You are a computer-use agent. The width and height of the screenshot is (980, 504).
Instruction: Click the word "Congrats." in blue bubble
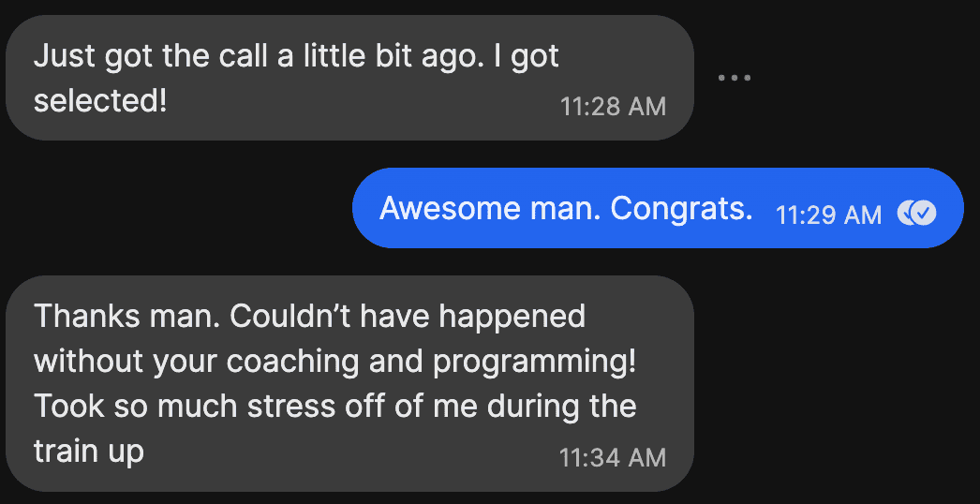(681, 209)
